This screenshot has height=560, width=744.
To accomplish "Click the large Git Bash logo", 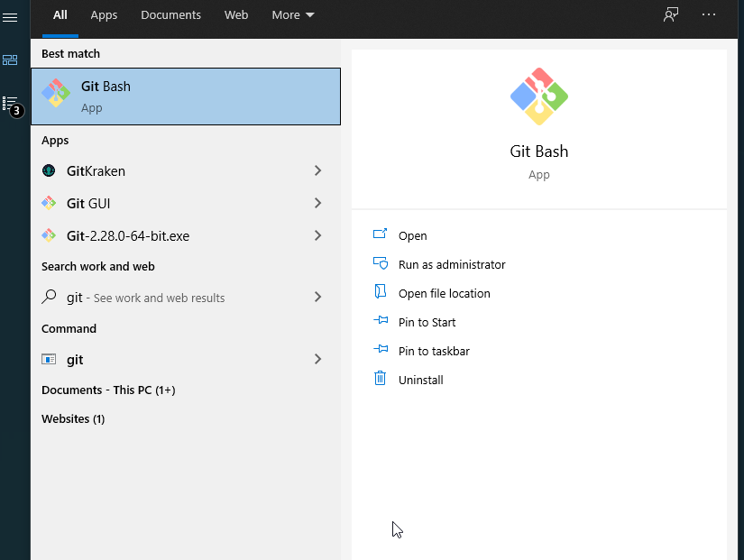I will (x=538, y=95).
